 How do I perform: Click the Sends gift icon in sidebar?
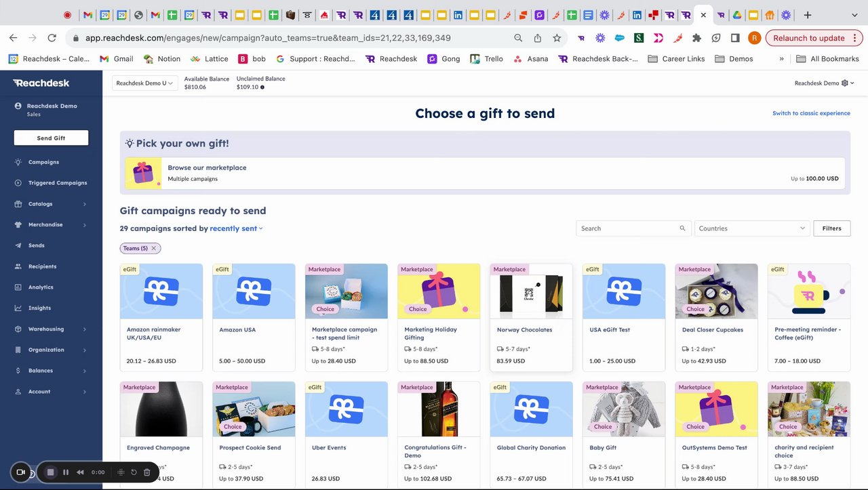(18, 245)
